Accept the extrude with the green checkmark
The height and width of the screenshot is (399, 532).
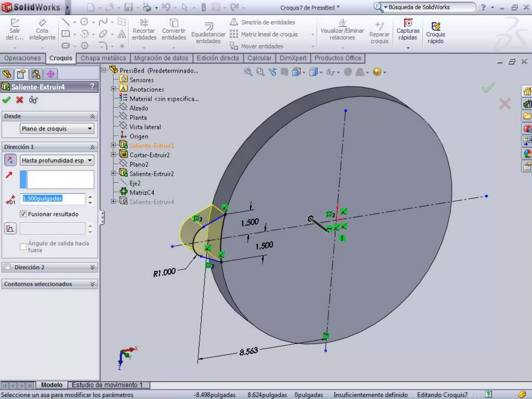[x=6, y=100]
